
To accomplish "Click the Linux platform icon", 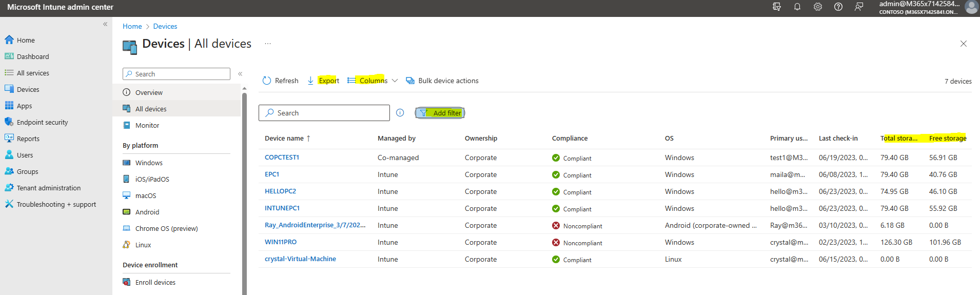I will (127, 244).
